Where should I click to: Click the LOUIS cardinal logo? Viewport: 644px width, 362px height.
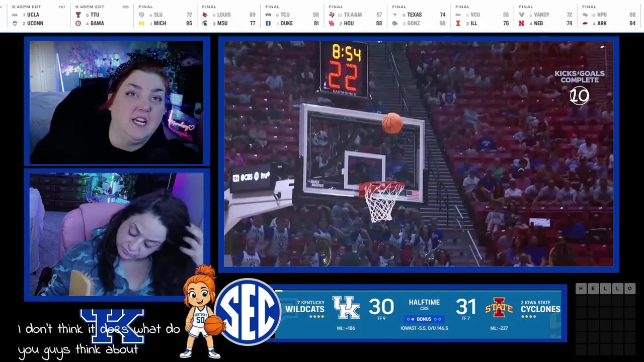click(205, 15)
